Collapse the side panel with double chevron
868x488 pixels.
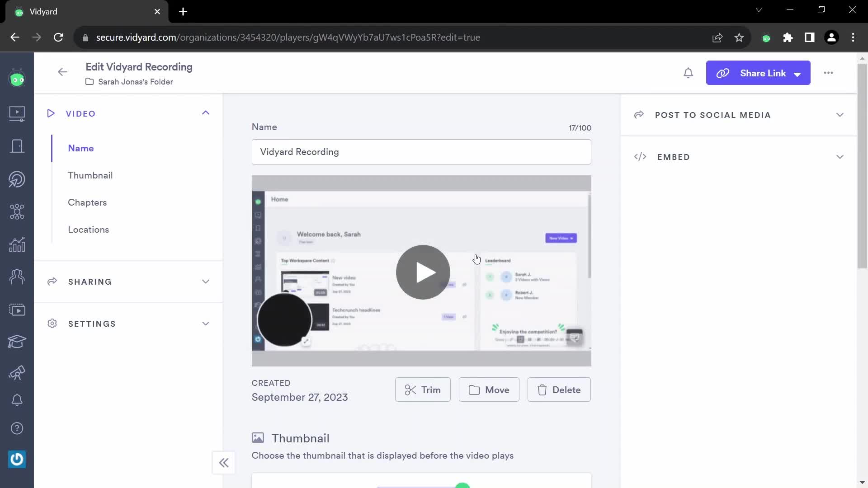[224, 463]
